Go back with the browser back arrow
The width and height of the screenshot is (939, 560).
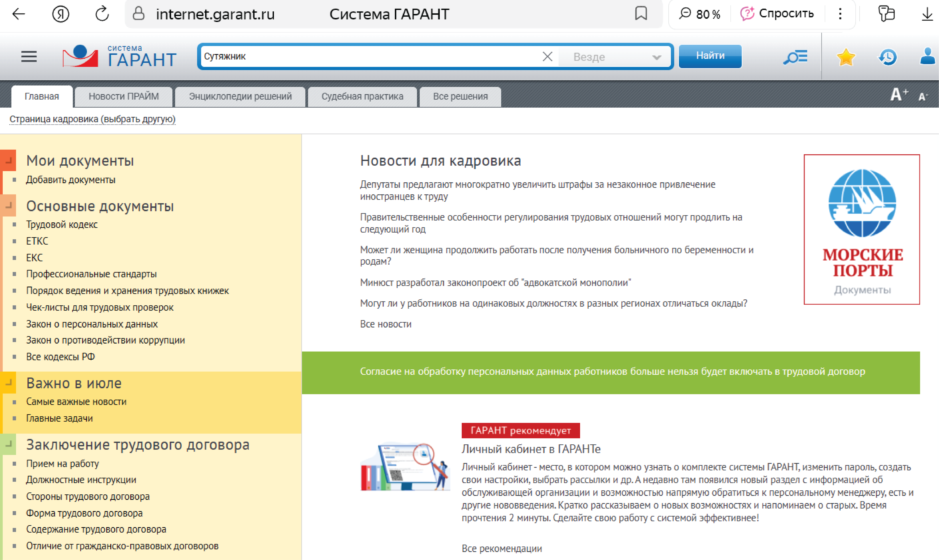(x=18, y=14)
